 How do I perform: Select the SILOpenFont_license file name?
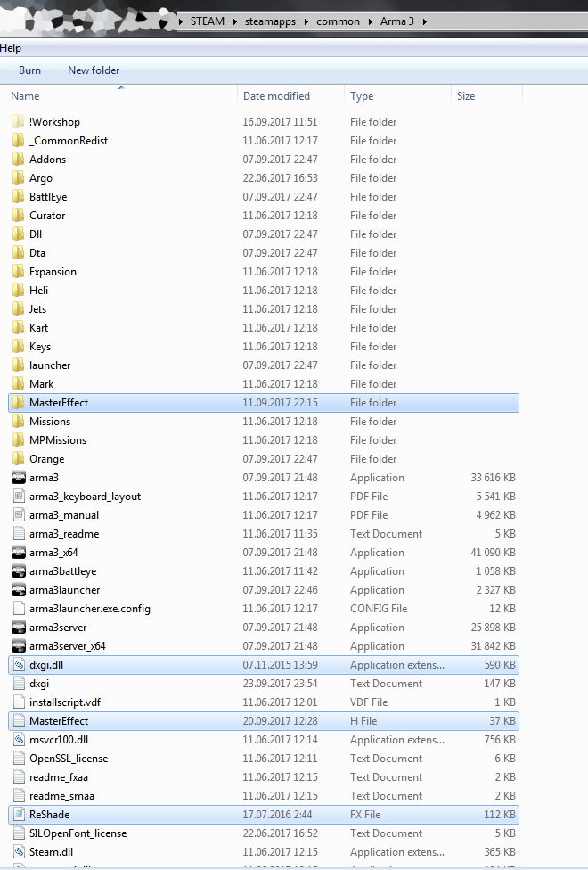coord(78,833)
